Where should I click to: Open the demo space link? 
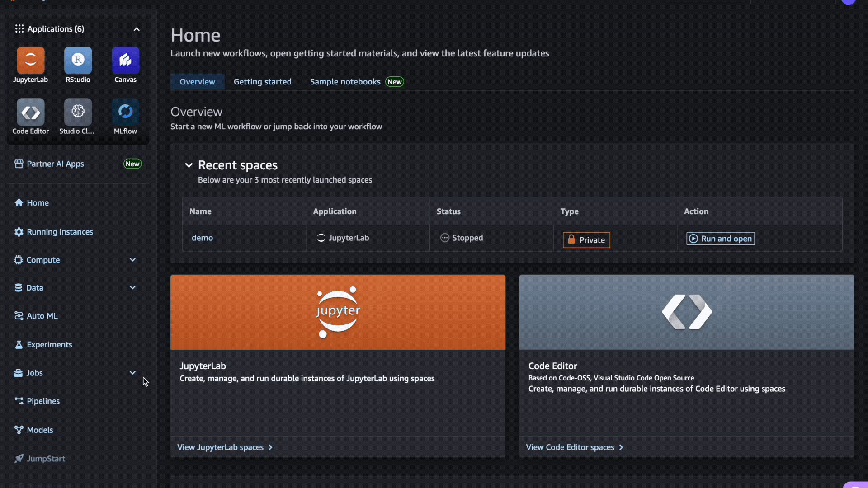point(202,238)
